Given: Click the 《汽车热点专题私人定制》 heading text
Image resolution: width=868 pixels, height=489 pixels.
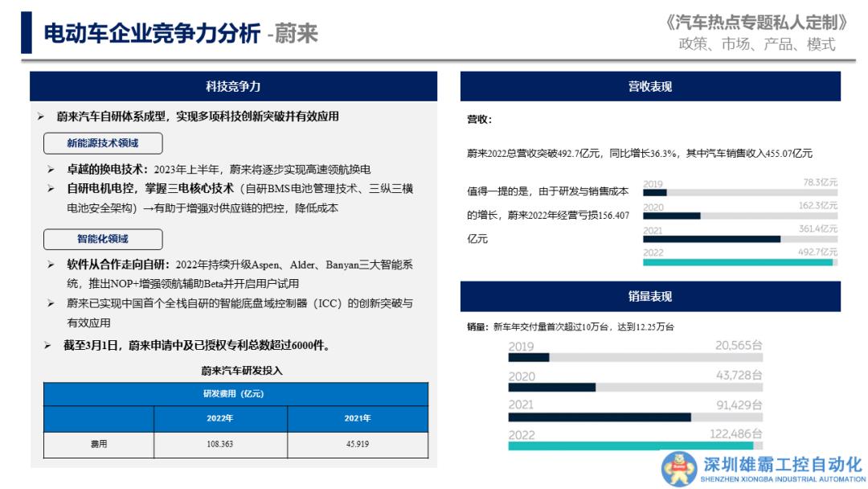Looking at the screenshot, I should click(756, 23).
